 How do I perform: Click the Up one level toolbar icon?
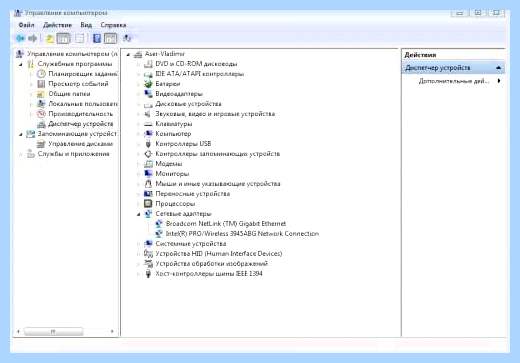pyautogui.click(x=50, y=39)
